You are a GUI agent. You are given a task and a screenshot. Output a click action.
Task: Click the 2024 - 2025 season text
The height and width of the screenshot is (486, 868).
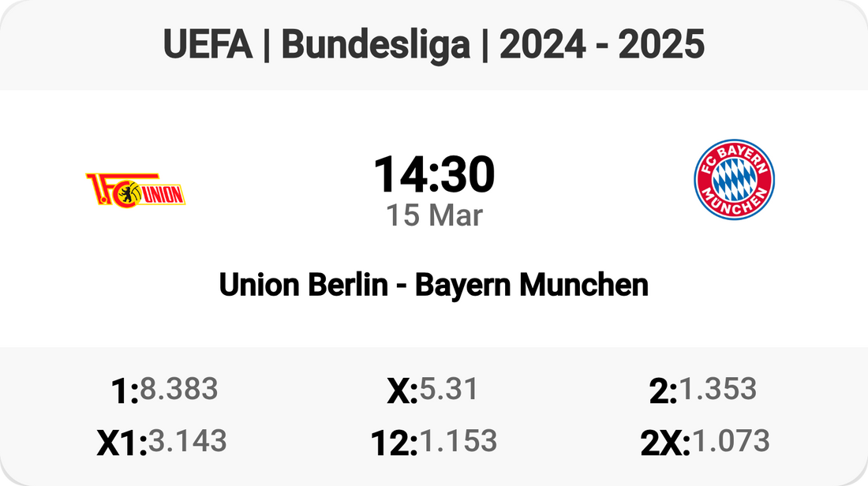pyautogui.click(x=602, y=46)
